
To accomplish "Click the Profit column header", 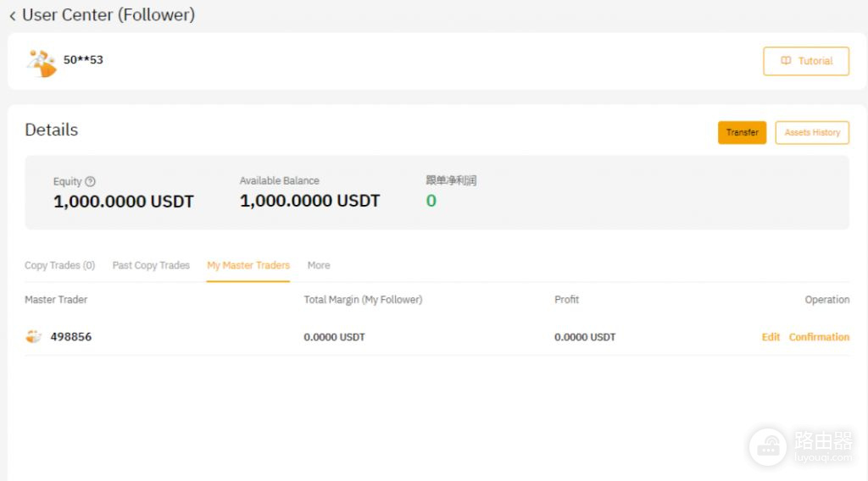I will click(x=567, y=300).
